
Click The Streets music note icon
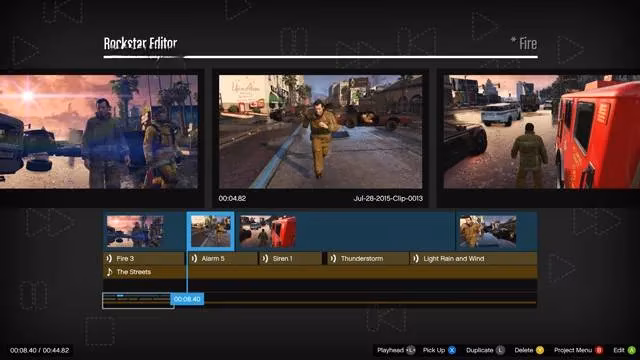[x=109, y=272]
